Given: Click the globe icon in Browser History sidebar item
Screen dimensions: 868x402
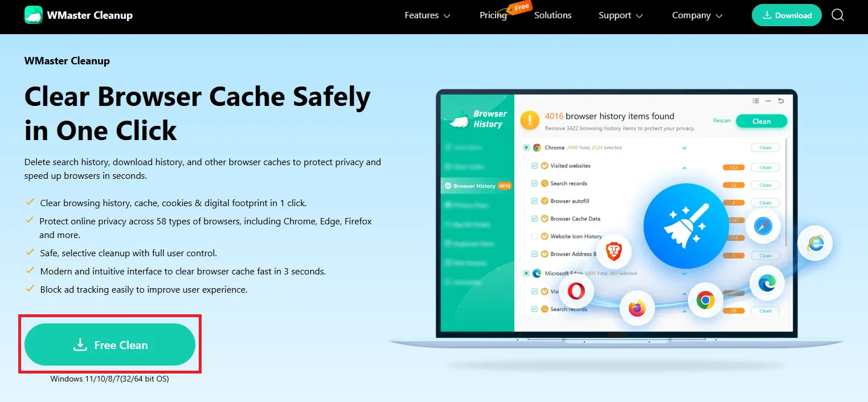Looking at the screenshot, I should pos(448,186).
